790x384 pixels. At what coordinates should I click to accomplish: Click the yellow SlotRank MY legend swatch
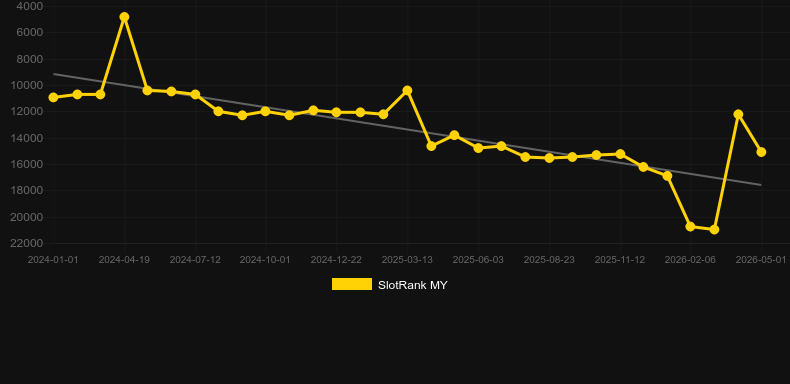pyautogui.click(x=352, y=284)
